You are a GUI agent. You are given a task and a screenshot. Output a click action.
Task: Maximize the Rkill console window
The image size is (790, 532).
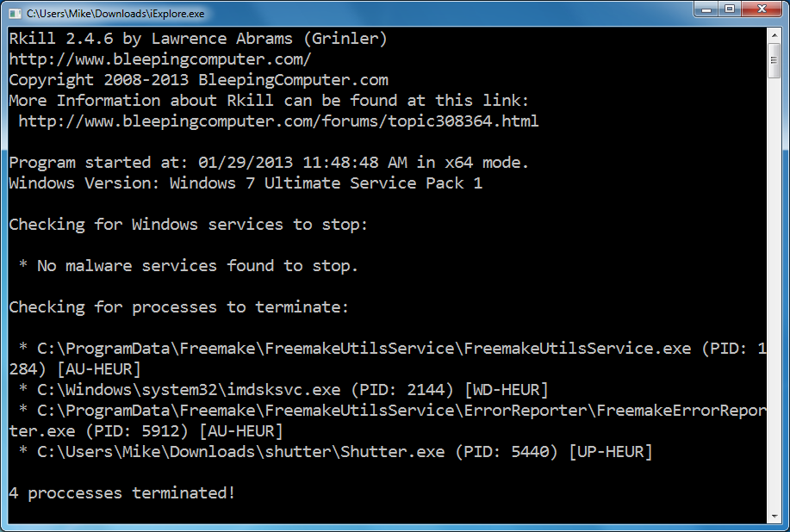click(730, 9)
